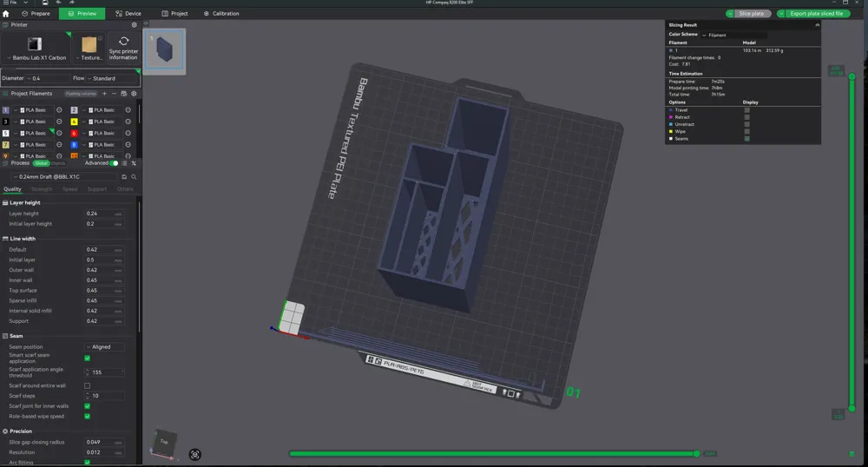The image size is (868, 467).
Task: Open Bambu Lab X1 Carbon printer dropdown
Action: tap(37, 57)
